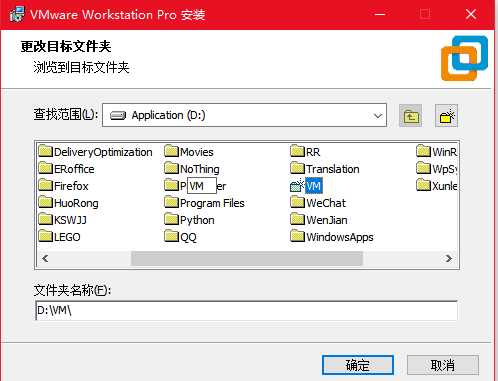The image size is (498, 381).
Task: Click the VMware installer title bar icon
Action: pos(17,14)
